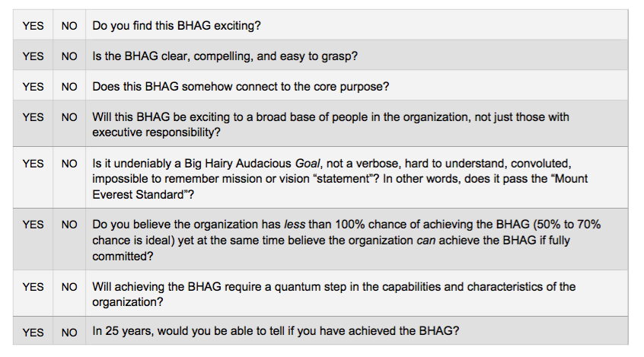Pick NO for 'In 25 years' question
The image size is (644, 357).
(x=69, y=332)
